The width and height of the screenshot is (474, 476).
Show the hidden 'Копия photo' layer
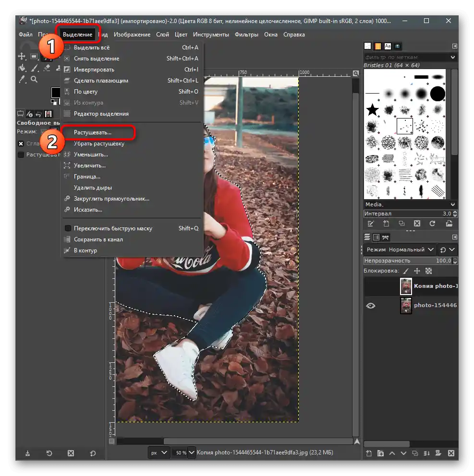pyautogui.click(x=371, y=286)
